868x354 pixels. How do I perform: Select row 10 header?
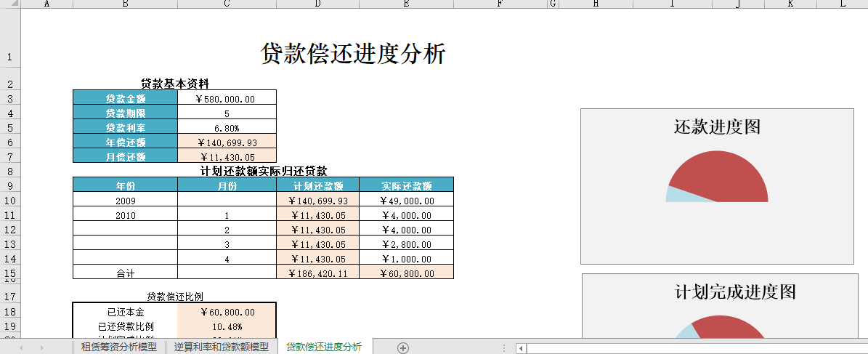pyautogui.click(x=10, y=200)
